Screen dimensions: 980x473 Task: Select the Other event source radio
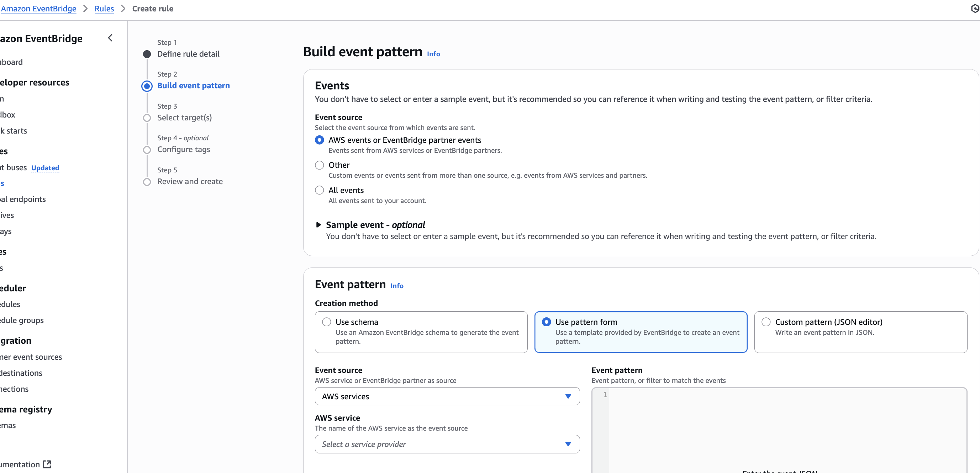pyautogui.click(x=320, y=165)
